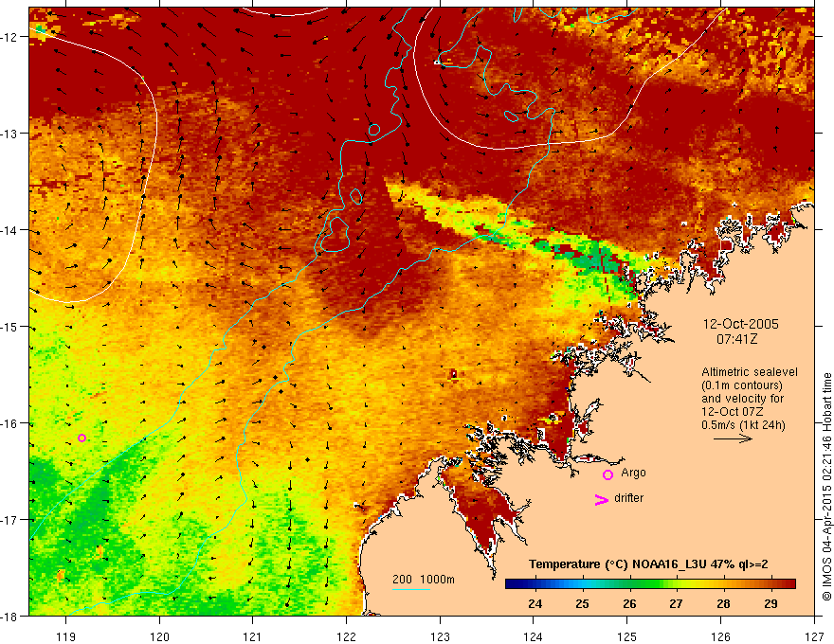834x644 pixels.
Task: Click the longitude axis label 127
Action: tap(814, 636)
